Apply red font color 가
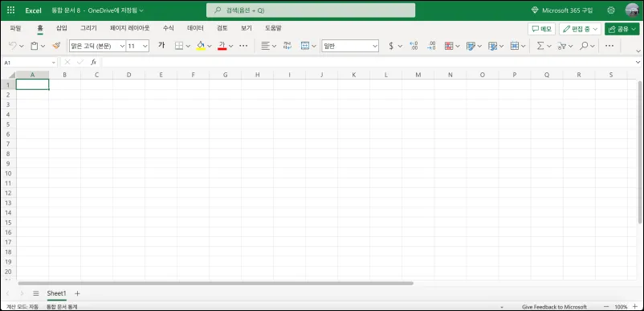Screen dimensions: 644x311 222,46
